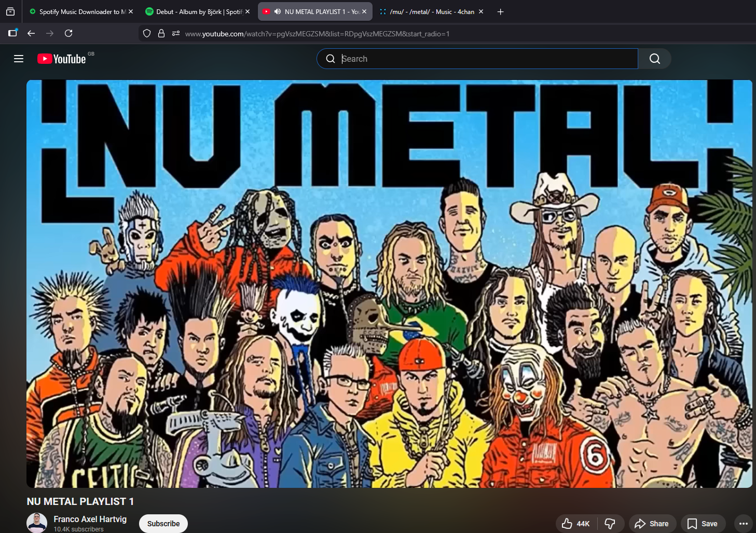The height and width of the screenshot is (533, 756).
Task: Share the NU METAL PLAYLIST video
Action: (x=652, y=524)
